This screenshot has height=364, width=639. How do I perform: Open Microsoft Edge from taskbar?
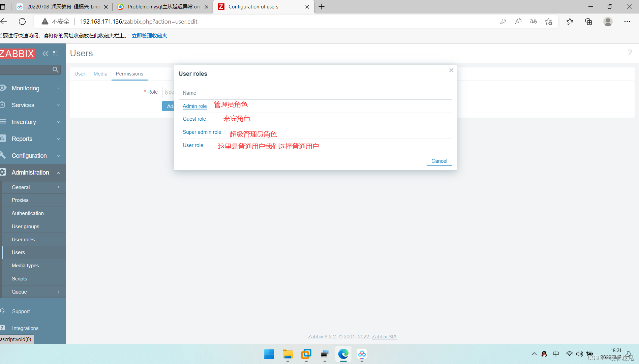(343, 354)
